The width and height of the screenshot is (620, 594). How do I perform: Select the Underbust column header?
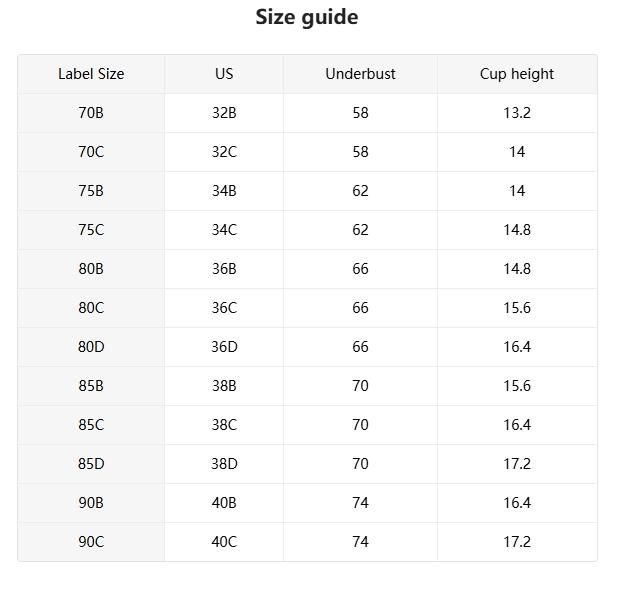coord(360,74)
